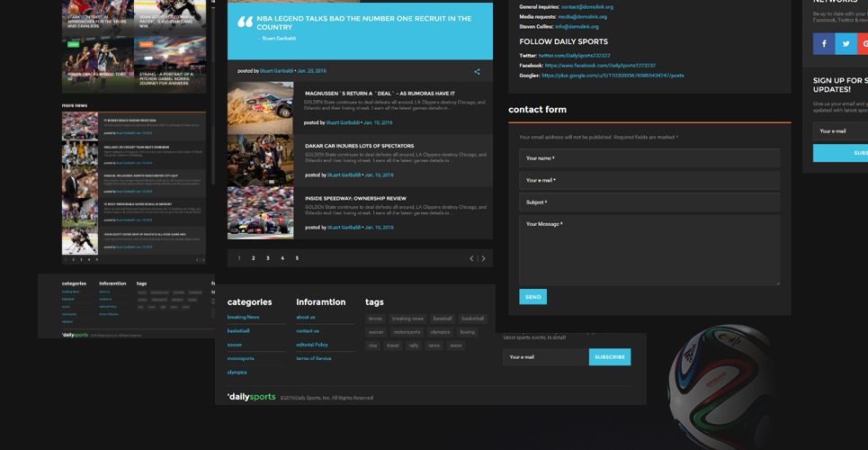Open the NBA legend quote post headline

[363, 22]
